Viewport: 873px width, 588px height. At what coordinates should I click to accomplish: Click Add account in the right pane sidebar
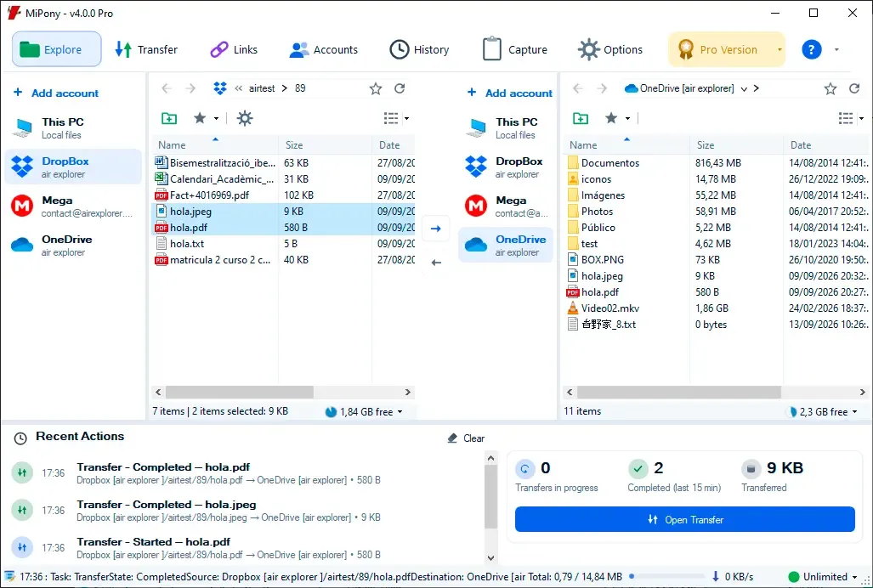pyautogui.click(x=510, y=93)
